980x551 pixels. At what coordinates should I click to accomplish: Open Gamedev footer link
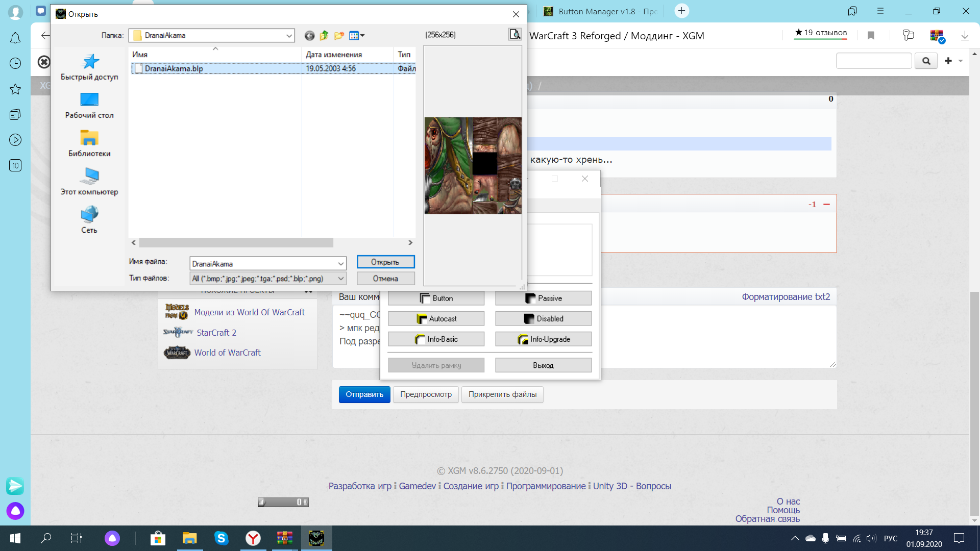(418, 486)
